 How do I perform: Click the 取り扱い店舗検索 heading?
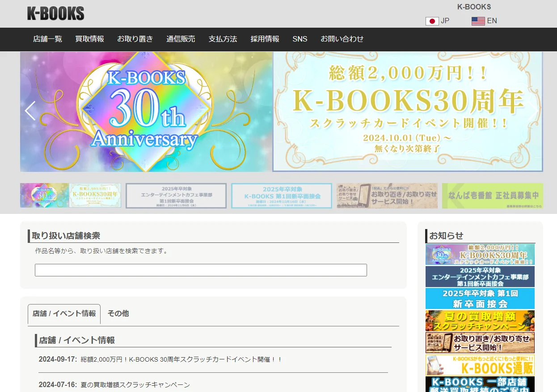click(x=66, y=235)
